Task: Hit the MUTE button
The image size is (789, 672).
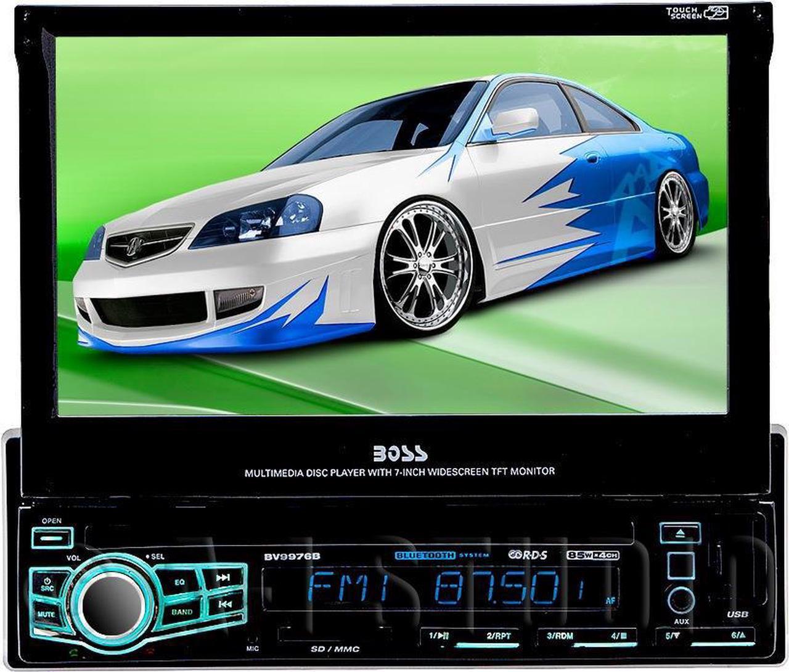Action: (46, 613)
